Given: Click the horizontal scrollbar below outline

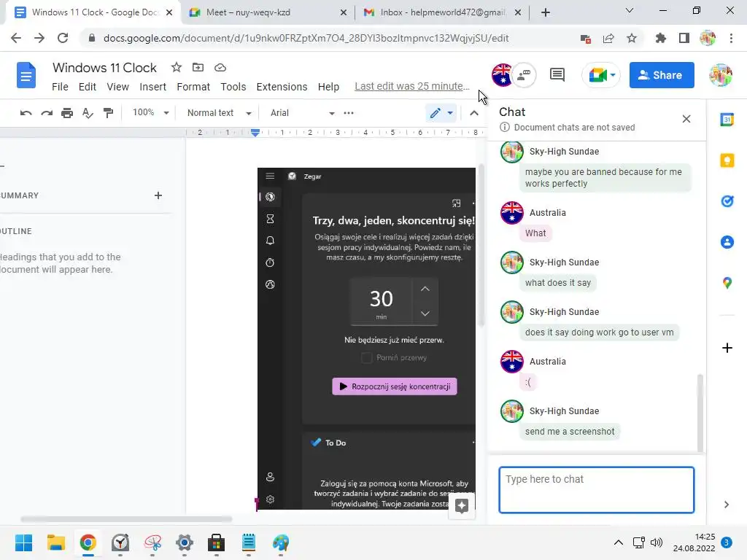Looking at the screenshot, I should pos(125,519).
